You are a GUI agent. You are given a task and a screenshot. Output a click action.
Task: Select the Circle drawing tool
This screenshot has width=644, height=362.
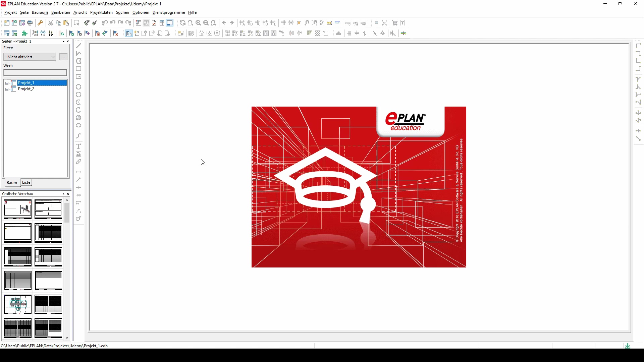79,87
